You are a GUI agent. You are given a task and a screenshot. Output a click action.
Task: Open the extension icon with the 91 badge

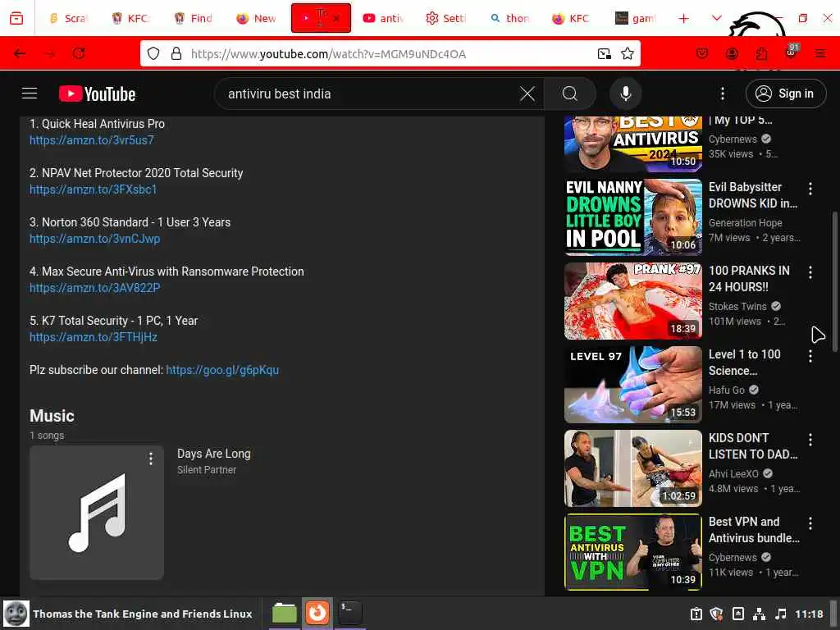coord(792,52)
